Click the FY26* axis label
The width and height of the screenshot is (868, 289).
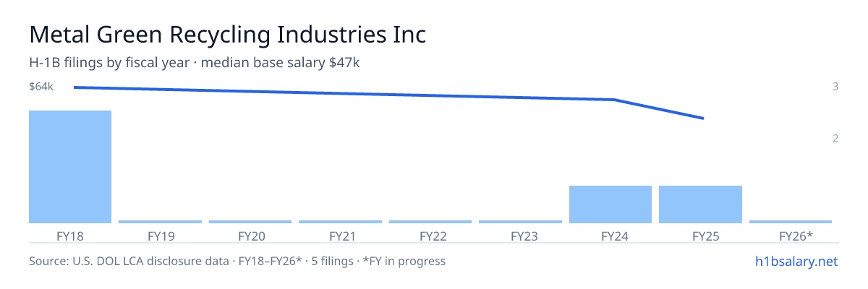tap(796, 236)
